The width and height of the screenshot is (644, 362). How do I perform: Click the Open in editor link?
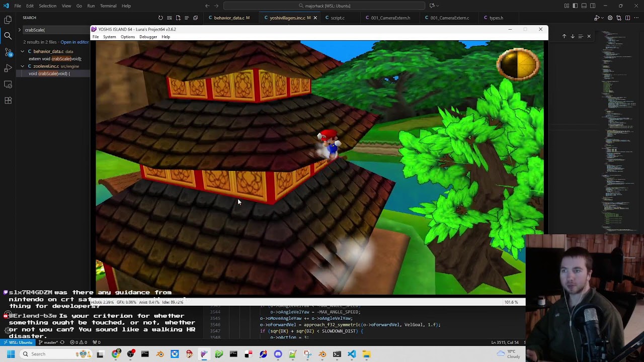click(74, 42)
